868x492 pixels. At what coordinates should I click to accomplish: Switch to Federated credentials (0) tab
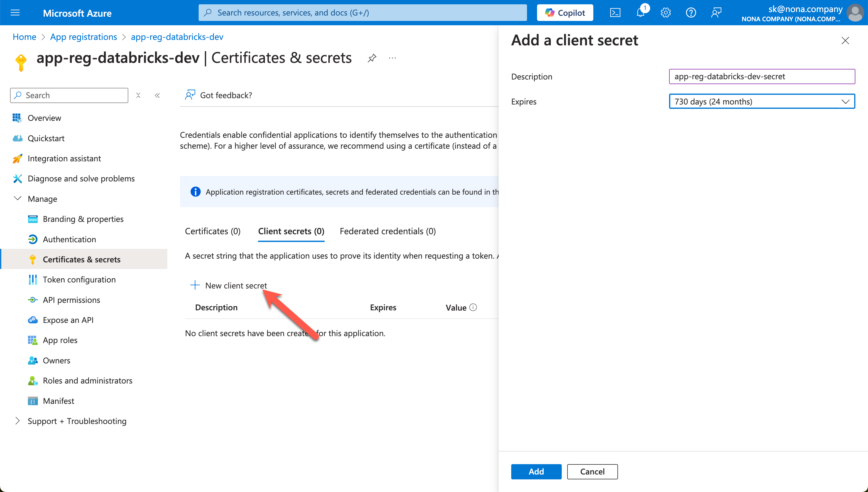(x=387, y=231)
